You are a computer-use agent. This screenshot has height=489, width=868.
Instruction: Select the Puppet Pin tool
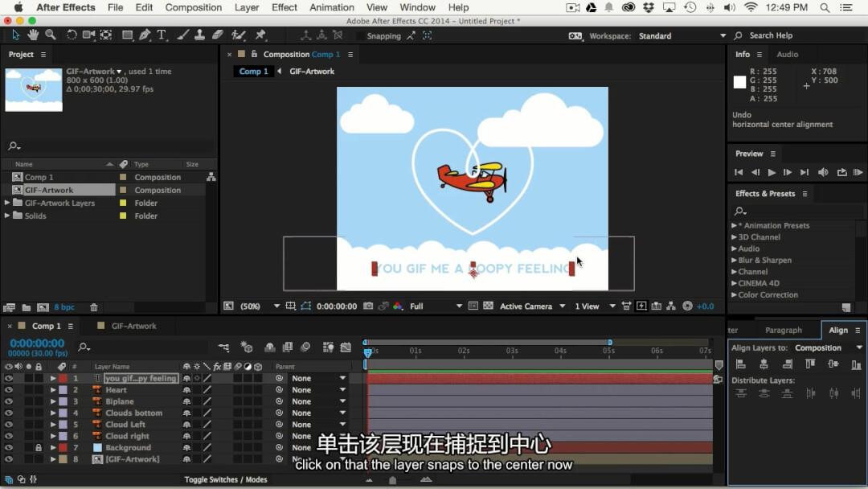[260, 35]
